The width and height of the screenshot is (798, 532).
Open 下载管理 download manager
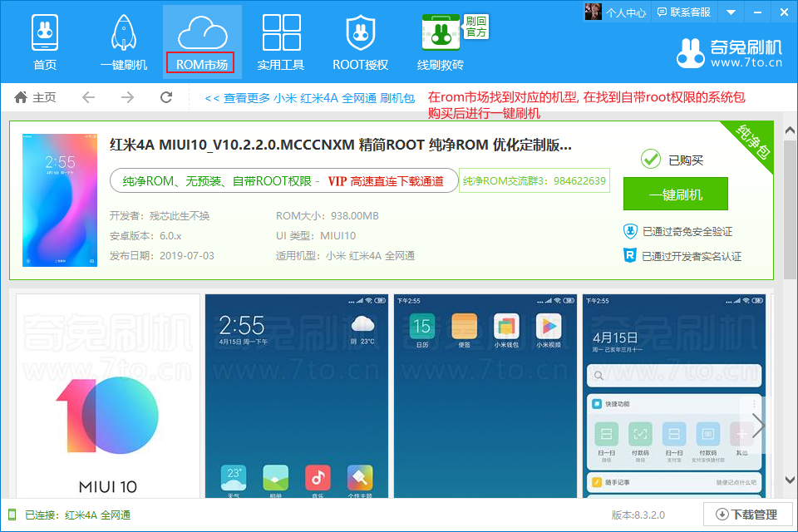[x=746, y=515]
